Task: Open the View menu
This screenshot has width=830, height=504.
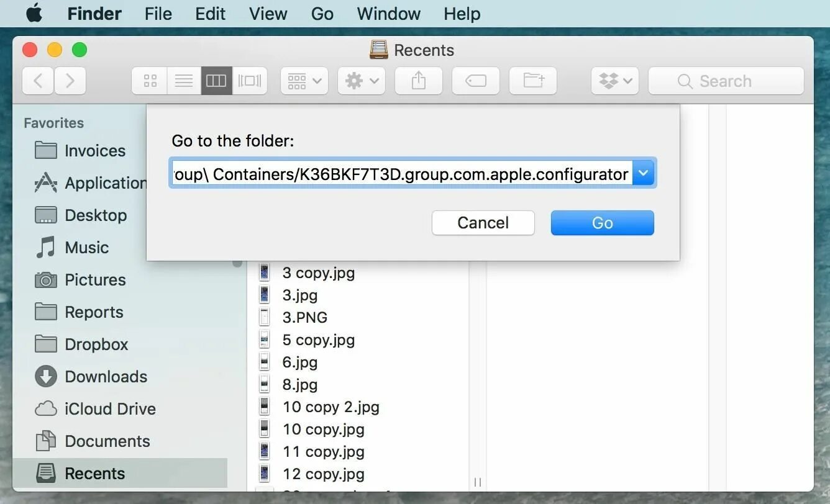Action: 268,14
